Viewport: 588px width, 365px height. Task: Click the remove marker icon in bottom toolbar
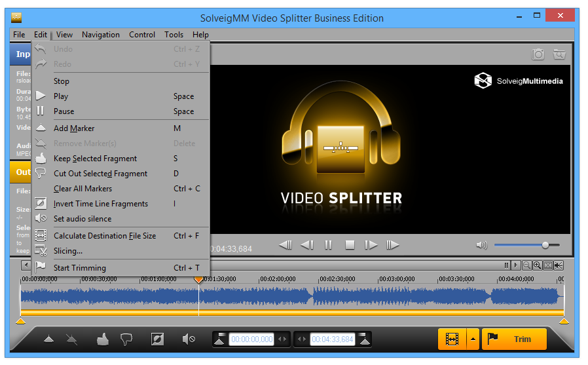[71, 339]
